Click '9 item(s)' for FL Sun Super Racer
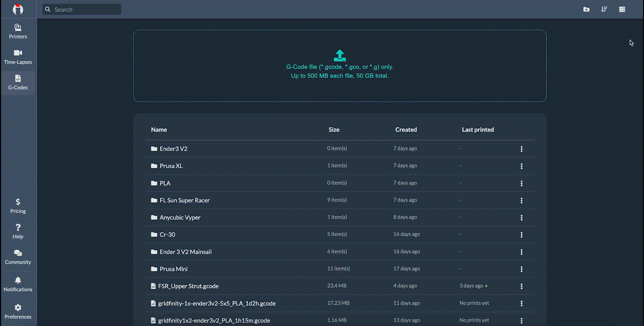The width and height of the screenshot is (644, 326). tap(337, 200)
